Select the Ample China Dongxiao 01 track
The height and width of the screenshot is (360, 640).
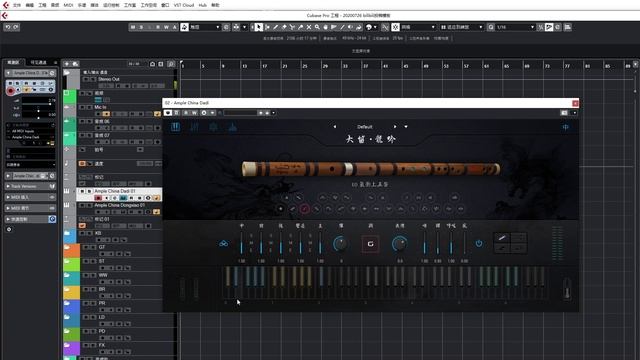pyautogui.click(x=120, y=205)
